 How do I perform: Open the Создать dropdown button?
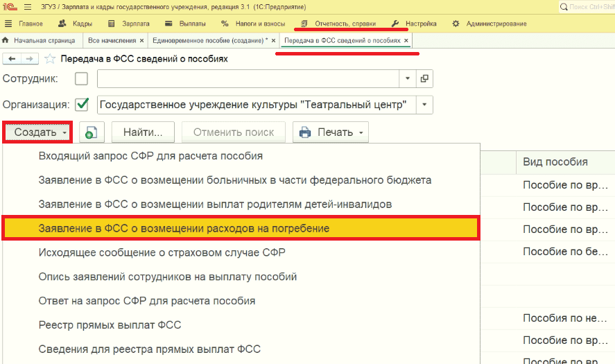(x=37, y=132)
